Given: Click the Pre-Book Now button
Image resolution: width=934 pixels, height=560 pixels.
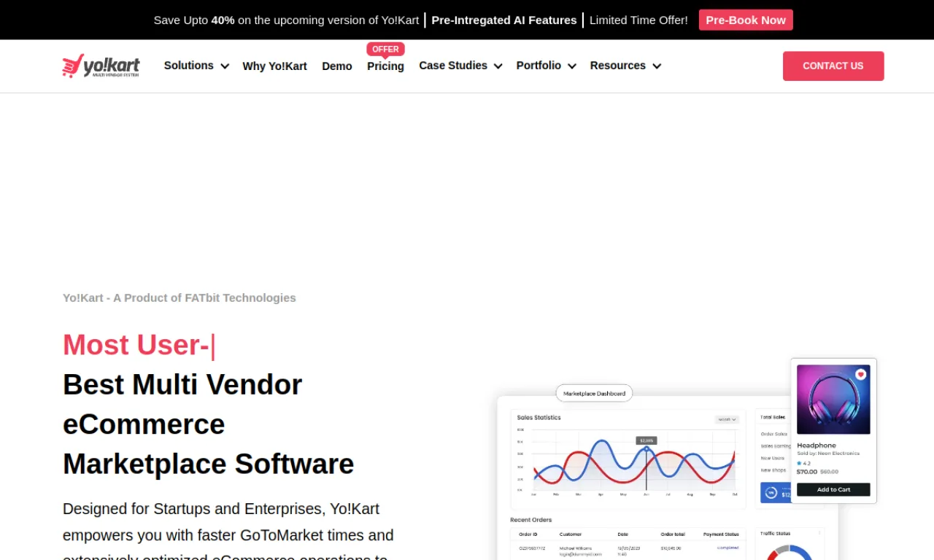Looking at the screenshot, I should (746, 20).
